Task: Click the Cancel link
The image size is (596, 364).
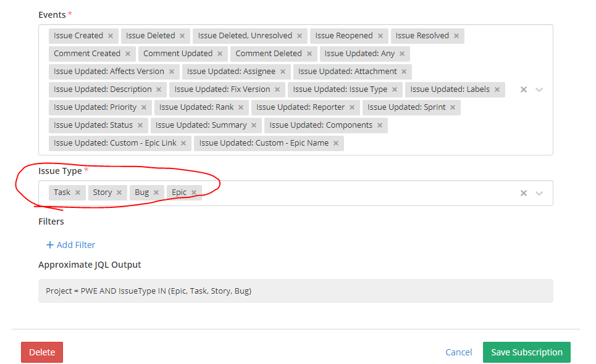Action: pos(458,352)
